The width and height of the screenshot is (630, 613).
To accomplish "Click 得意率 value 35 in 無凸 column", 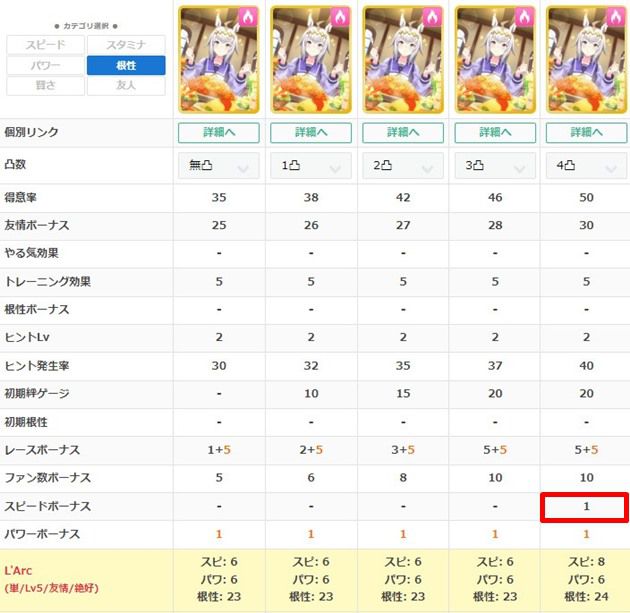I will pos(219,198).
